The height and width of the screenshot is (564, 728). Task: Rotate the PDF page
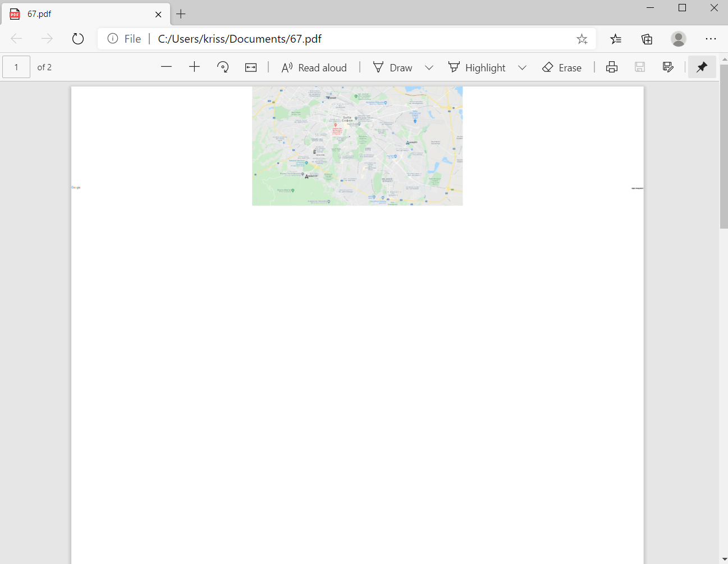223,67
